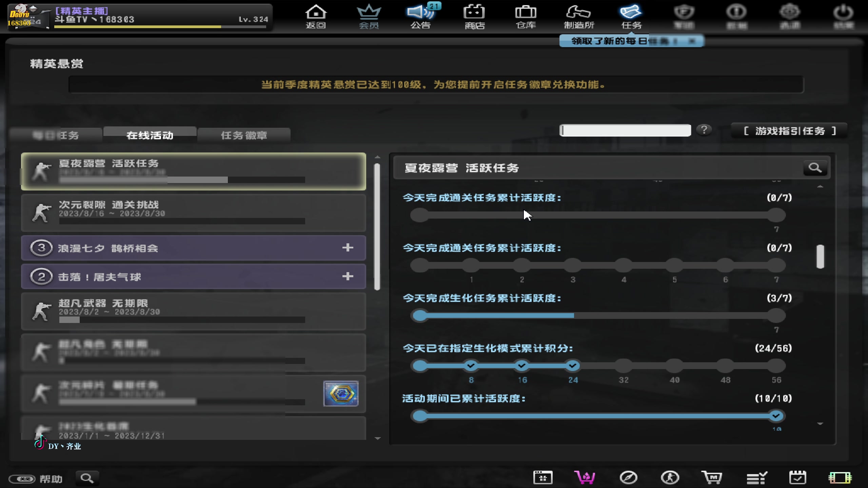Image resolution: width=868 pixels, height=488 pixels.
Task: Click the checked 24 points reward node
Action: click(x=573, y=366)
